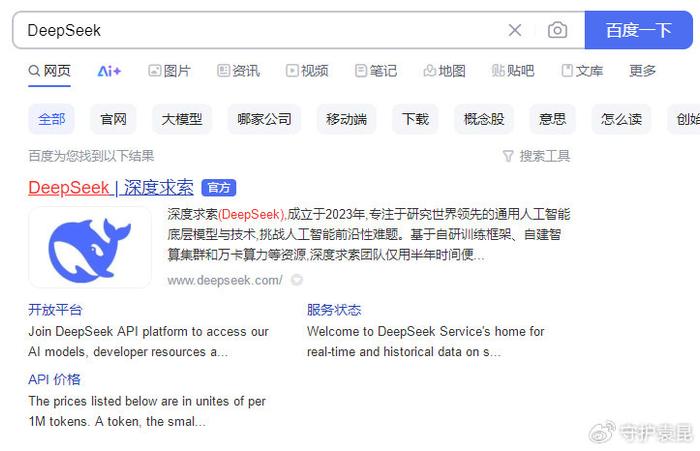Screen dimensions: 700x451
Task: Click the DeepSeek whale logo thumbnail
Action: pos(90,248)
